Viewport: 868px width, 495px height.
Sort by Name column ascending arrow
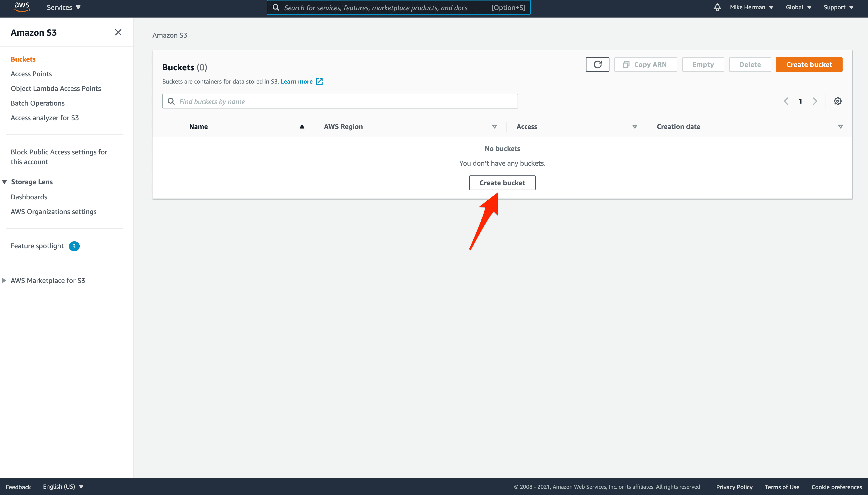[302, 127]
